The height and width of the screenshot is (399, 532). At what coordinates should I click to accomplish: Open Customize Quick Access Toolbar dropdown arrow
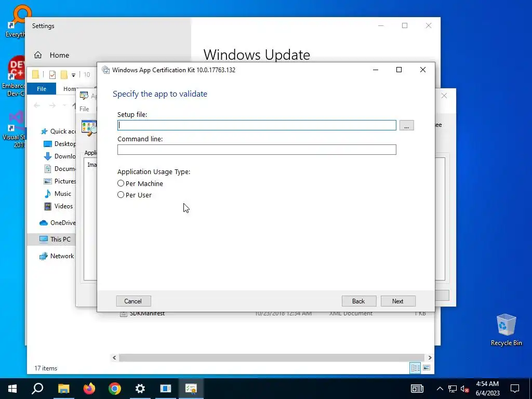click(73, 75)
